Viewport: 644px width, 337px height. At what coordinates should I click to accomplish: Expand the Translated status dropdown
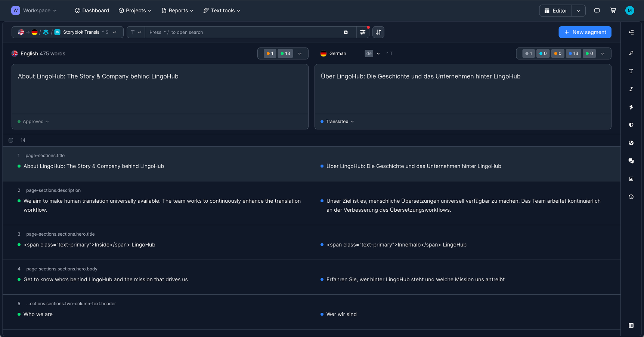point(337,122)
